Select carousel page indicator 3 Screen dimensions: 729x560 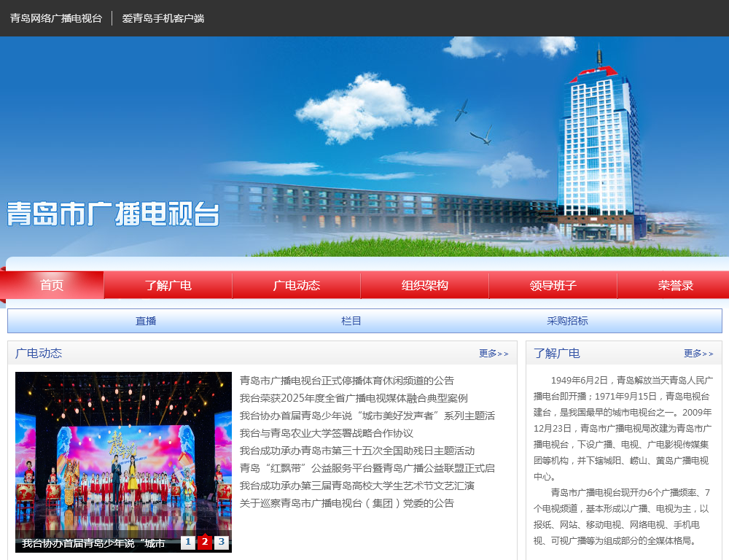[x=220, y=542]
